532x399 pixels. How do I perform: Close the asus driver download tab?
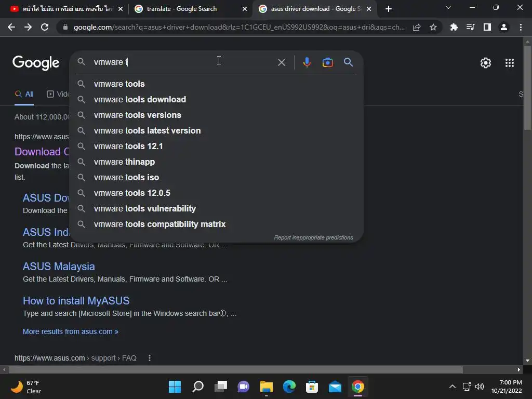(x=369, y=9)
